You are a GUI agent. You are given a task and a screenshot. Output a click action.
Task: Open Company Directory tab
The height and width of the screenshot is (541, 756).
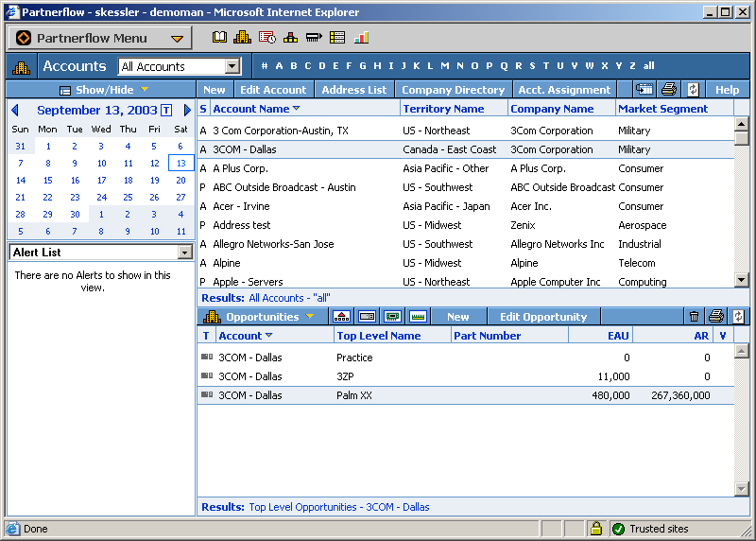(x=454, y=90)
